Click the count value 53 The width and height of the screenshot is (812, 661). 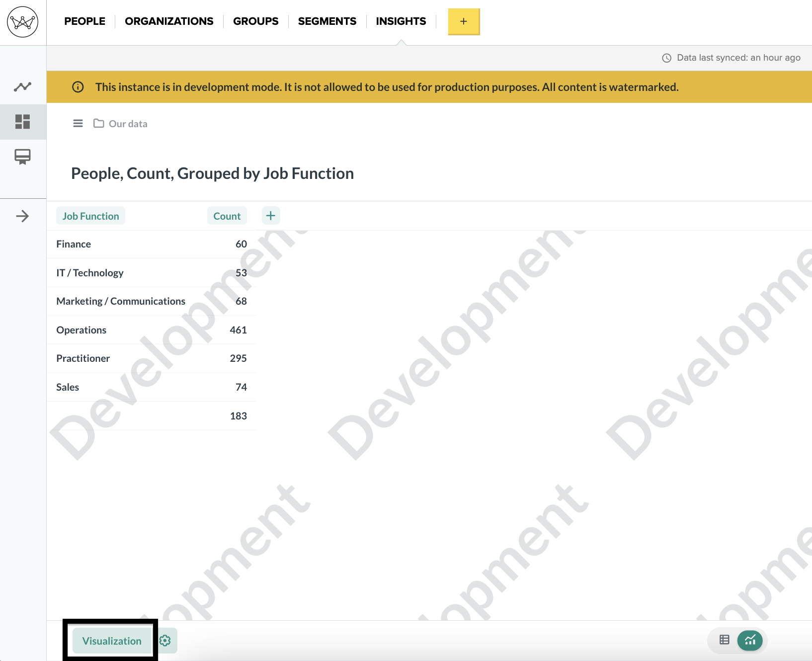[x=241, y=273]
